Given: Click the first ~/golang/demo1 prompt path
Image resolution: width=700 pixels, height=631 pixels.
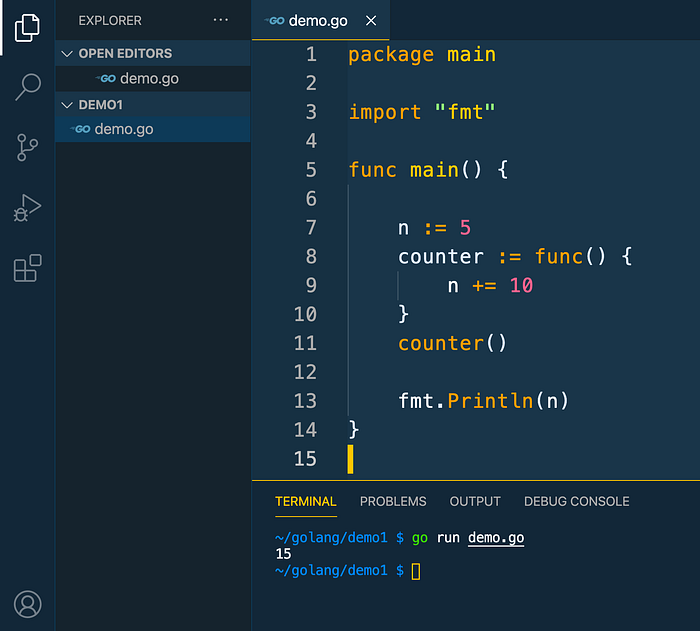Looking at the screenshot, I should click(331, 538).
